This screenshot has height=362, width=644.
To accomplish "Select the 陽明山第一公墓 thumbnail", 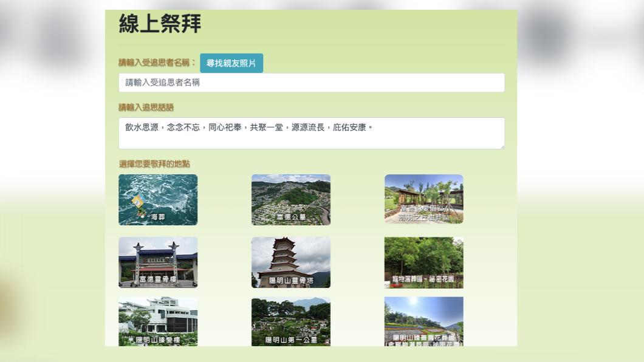I will tap(291, 322).
